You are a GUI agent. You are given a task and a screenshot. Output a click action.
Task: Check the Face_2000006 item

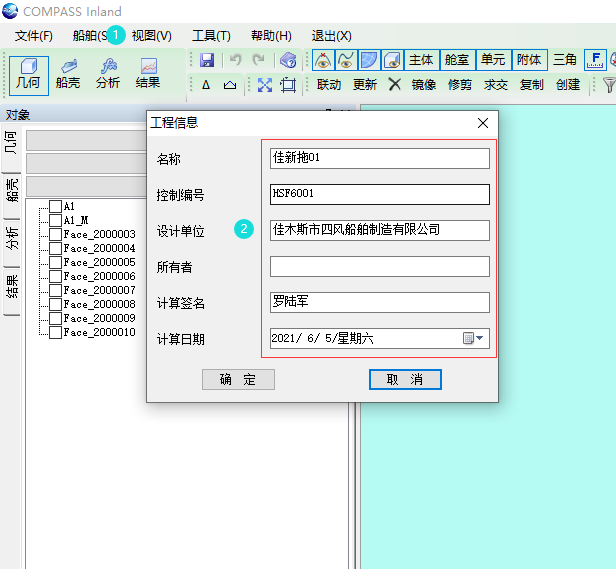(55, 276)
